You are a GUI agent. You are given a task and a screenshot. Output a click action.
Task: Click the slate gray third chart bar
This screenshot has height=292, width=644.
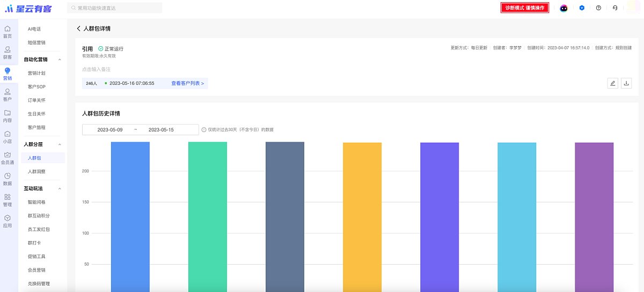tap(285, 217)
